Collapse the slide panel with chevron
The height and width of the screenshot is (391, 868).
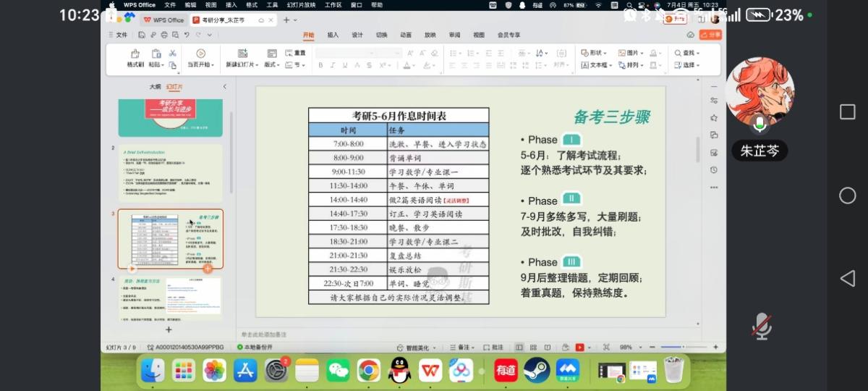[224, 87]
